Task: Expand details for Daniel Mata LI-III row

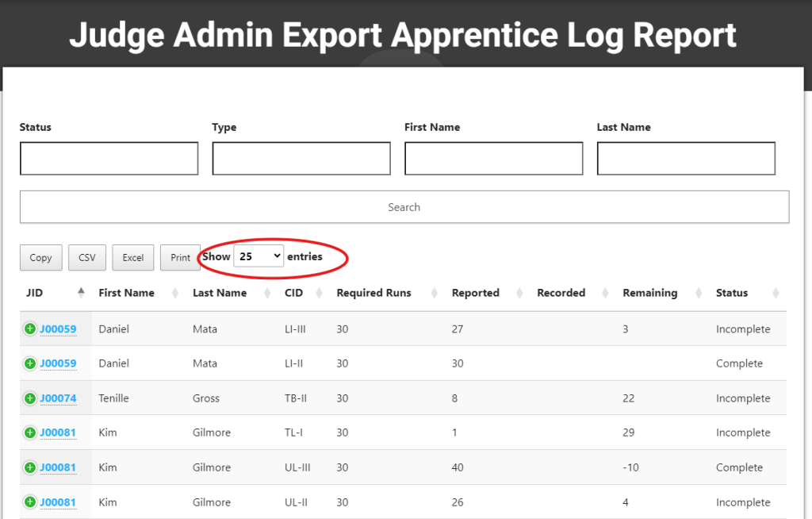Action: [x=30, y=329]
